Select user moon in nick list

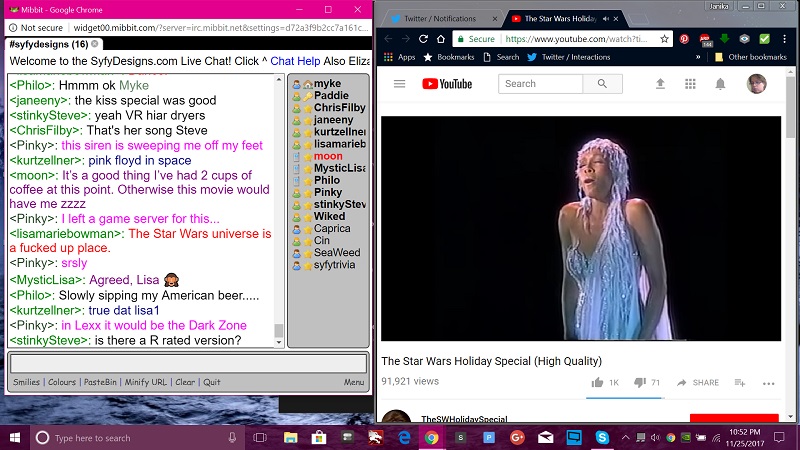[x=328, y=156]
